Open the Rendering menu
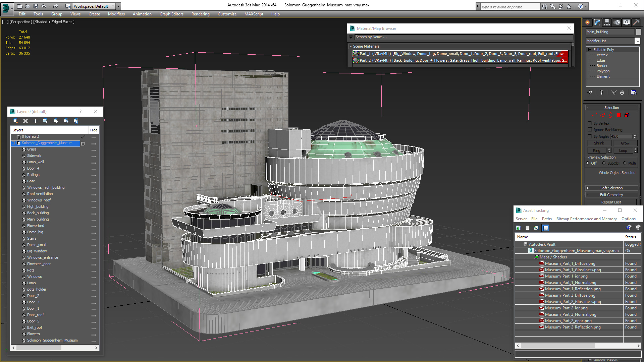 [x=200, y=14]
